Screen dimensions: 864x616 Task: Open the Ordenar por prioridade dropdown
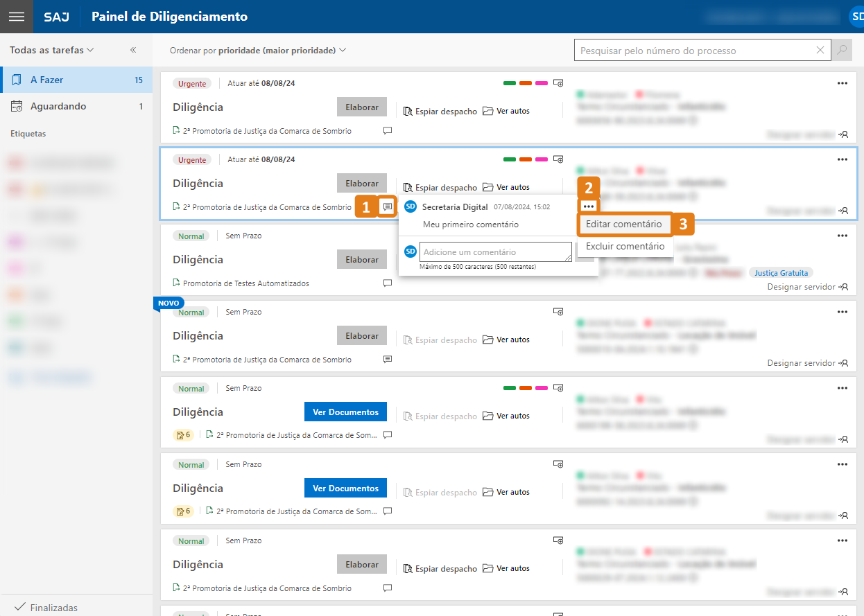(258, 50)
